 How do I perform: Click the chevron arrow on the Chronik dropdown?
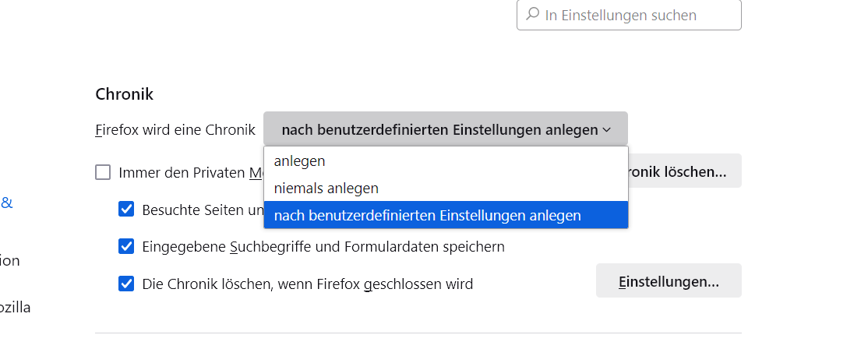[606, 130]
